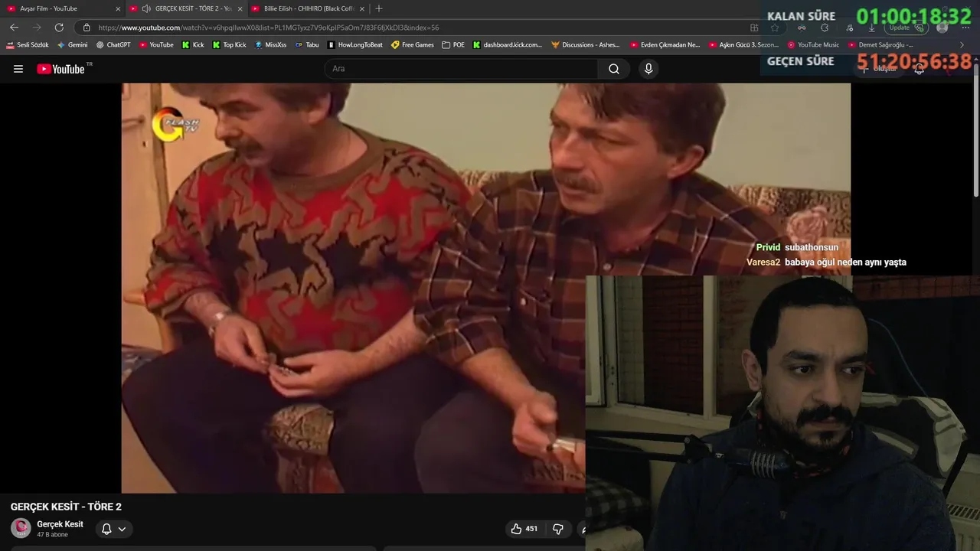
Task: Click the browser forward arrow
Action: pyautogui.click(x=37, y=28)
